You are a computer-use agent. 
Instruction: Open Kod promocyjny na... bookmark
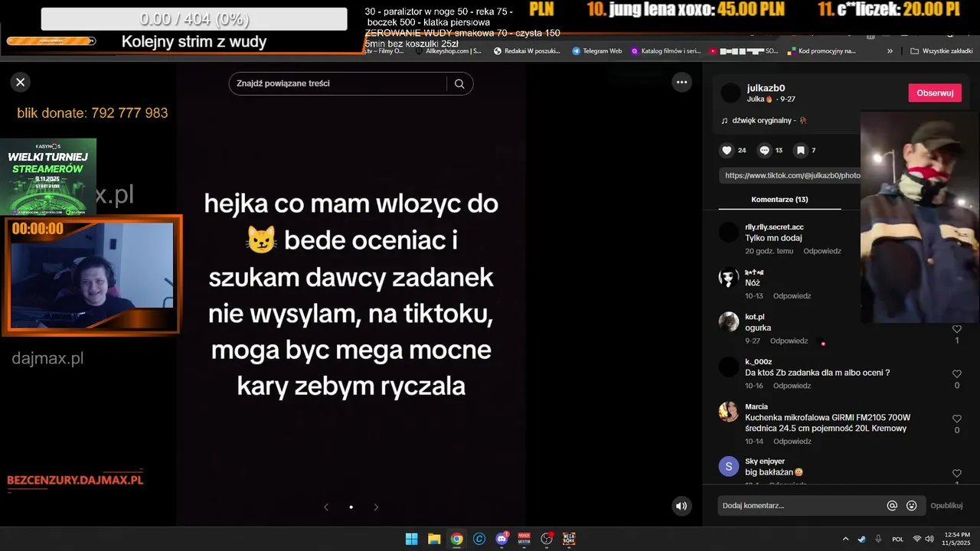coord(821,51)
